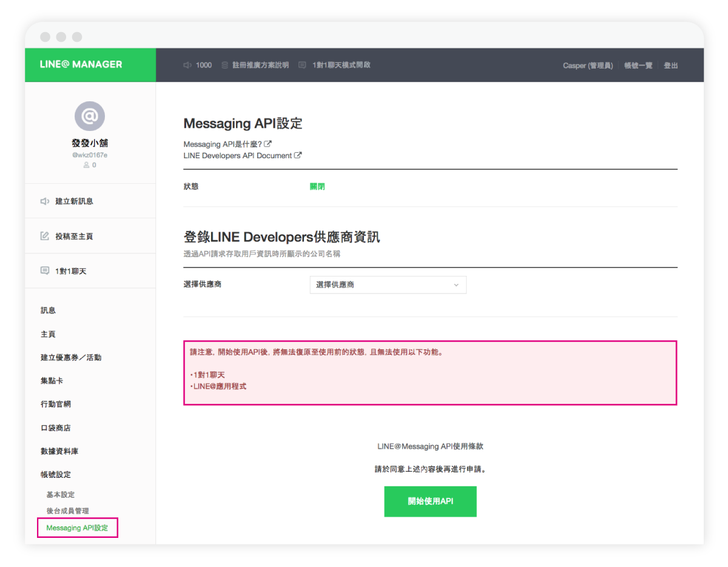Click the chevron arrow in provider dropdown
728x567 pixels.
456,285
